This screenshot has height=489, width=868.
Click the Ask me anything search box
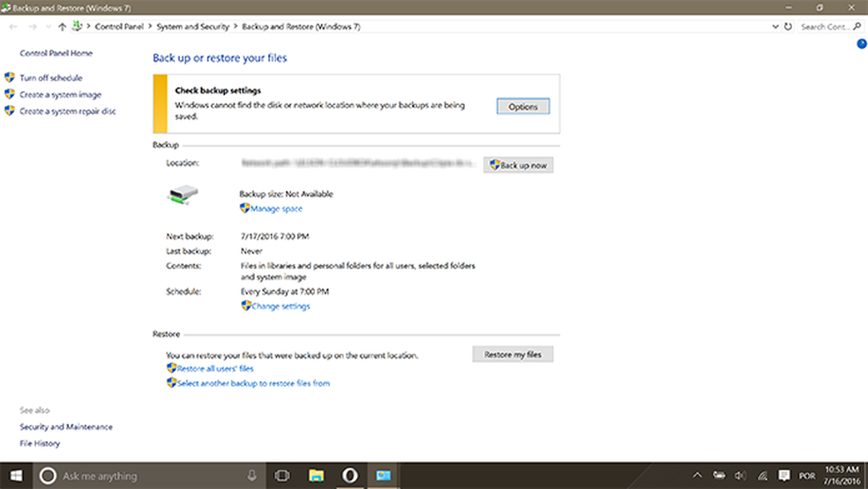[x=149, y=476]
